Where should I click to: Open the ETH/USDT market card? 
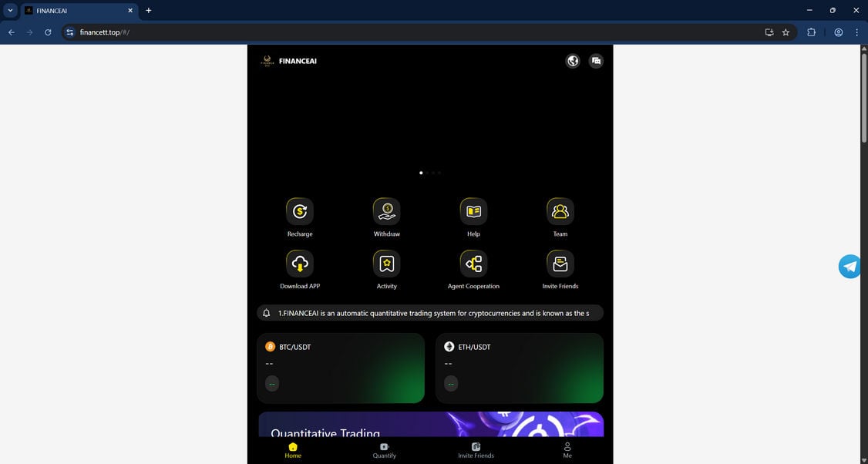click(x=520, y=368)
